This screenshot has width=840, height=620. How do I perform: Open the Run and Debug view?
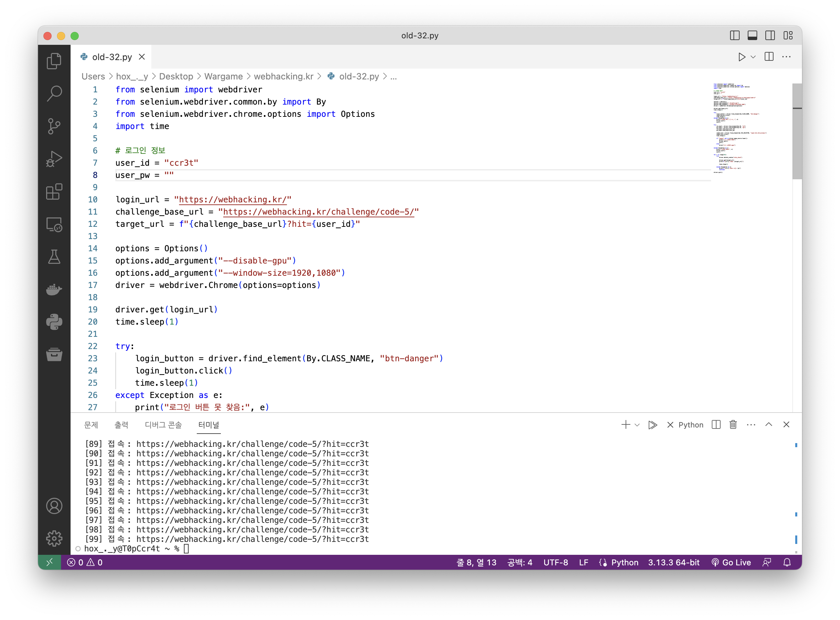point(54,159)
